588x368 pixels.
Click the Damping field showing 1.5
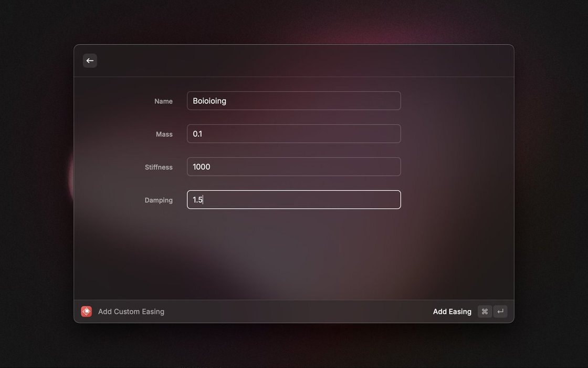pyautogui.click(x=294, y=200)
